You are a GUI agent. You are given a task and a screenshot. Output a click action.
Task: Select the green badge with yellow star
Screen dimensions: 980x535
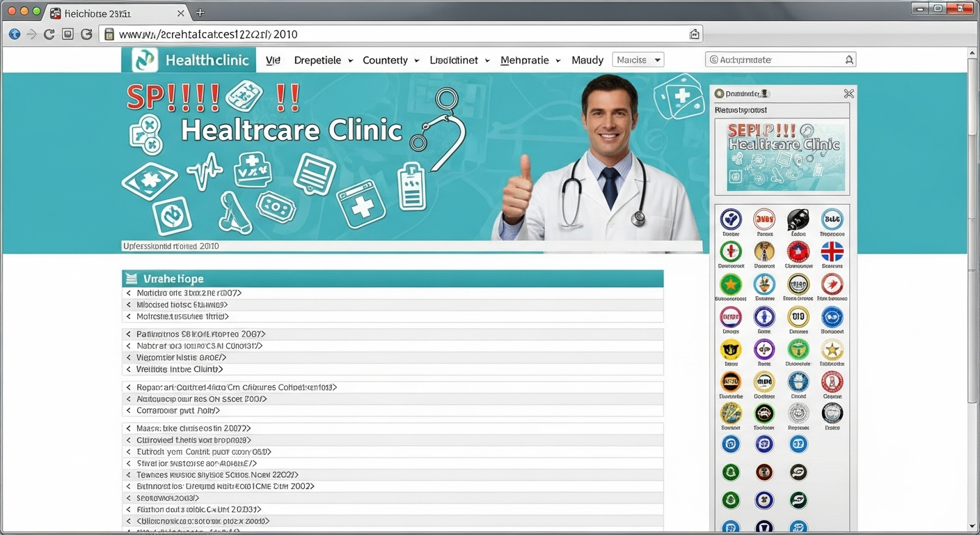[730, 284]
